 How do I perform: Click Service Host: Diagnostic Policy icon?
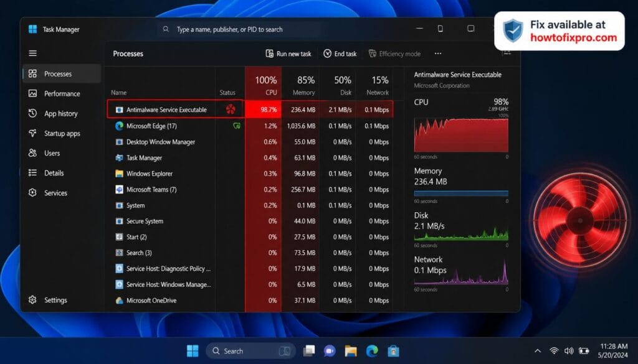[x=119, y=269]
